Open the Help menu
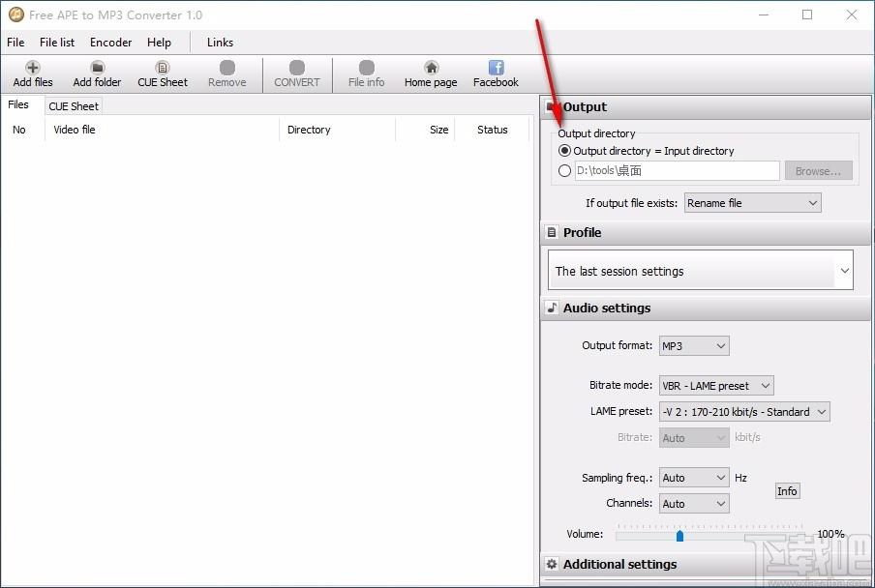Screen dimensions: 875x588 (159, 43)
